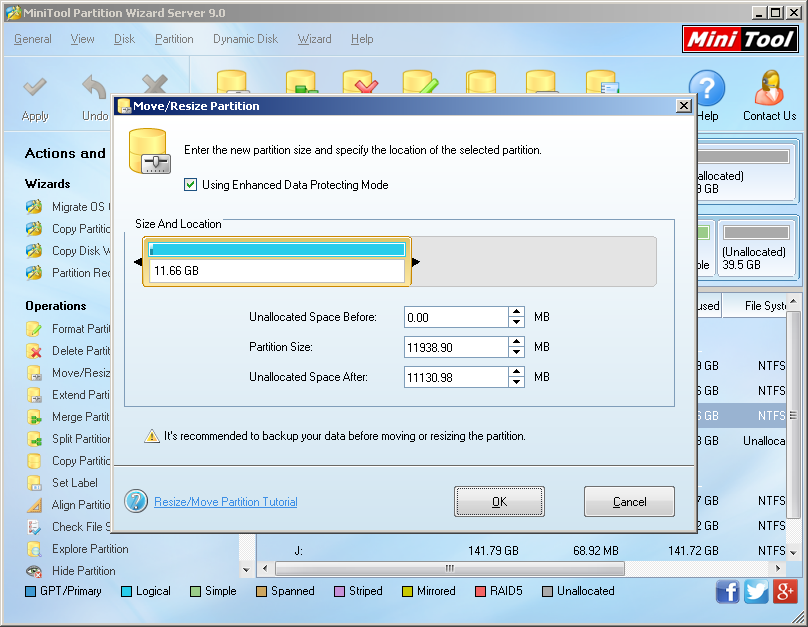Click the Cancel button
The height and width of the screenshot is (627, 808).
coord(629,501)
